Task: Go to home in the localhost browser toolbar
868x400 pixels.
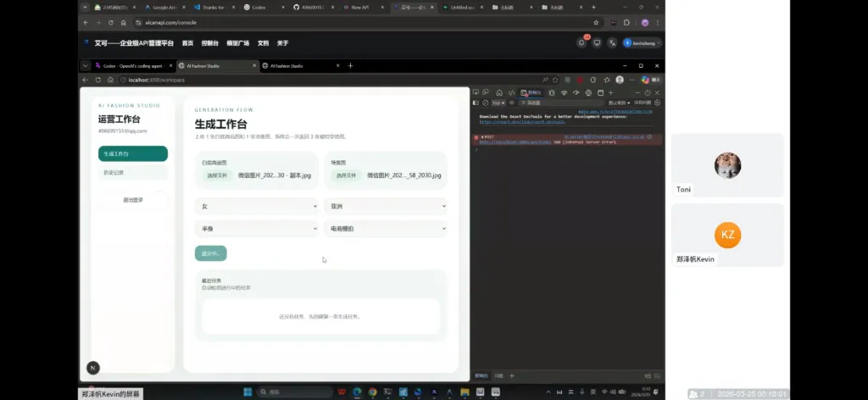Action: point(111,81)
